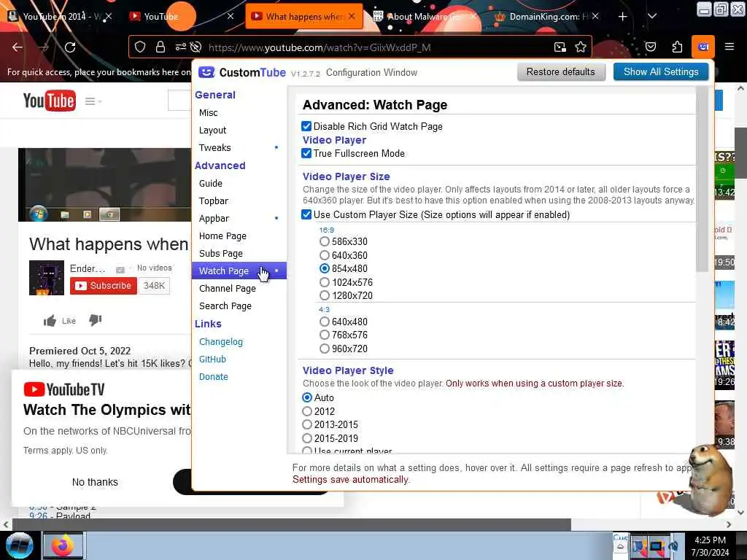Open the Tweaks settings section
The height and width of the screenshot is (560, 747).
tap(215, 147)
